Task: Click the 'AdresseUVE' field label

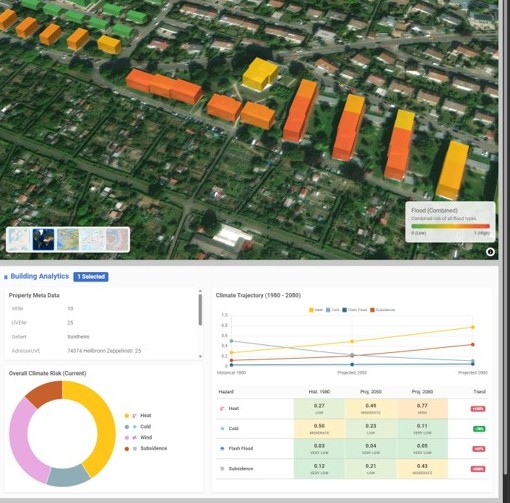Action: click(x=26, y=351)
